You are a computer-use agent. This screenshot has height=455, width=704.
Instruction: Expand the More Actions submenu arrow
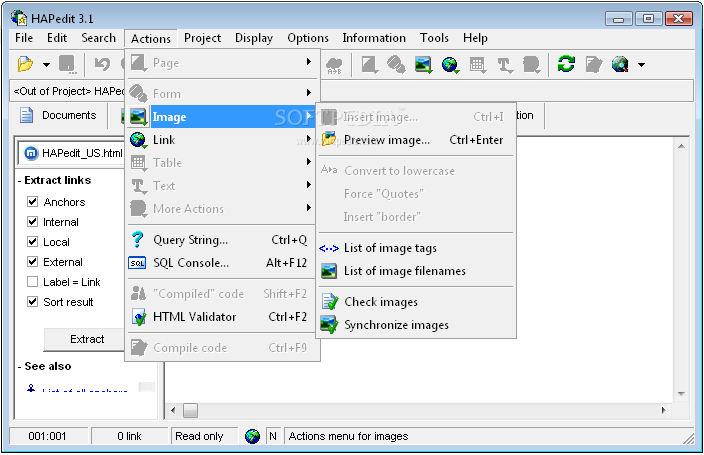(x=309, y=208)
